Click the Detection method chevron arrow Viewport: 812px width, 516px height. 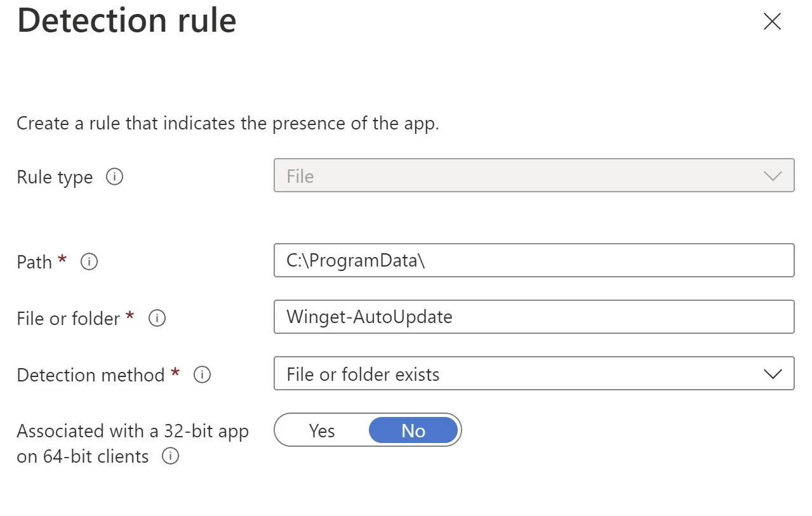[x=773, y=374]
